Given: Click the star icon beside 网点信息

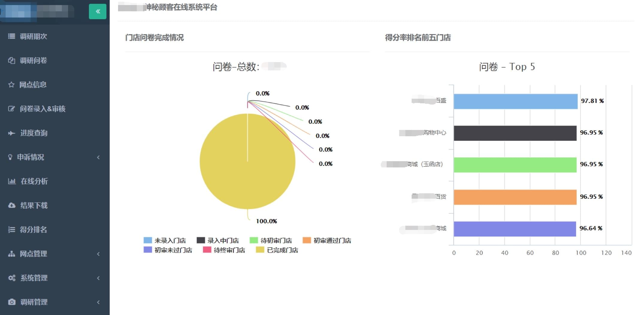Looking at the screenshot, I should point(11,85).
